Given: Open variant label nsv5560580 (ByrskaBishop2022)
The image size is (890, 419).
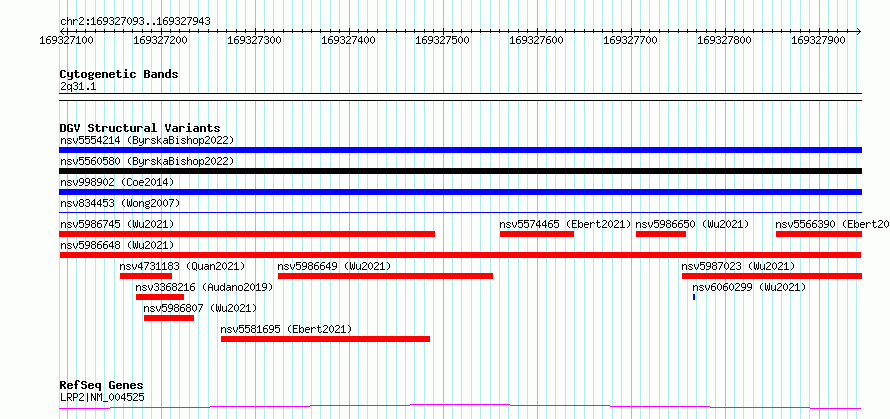Looking at the screenshot, I should pos(147,161).
